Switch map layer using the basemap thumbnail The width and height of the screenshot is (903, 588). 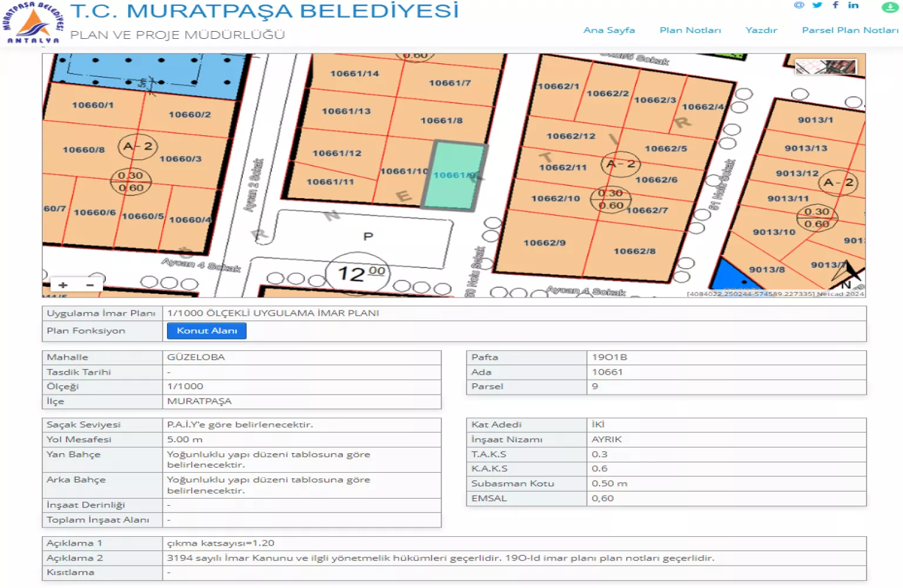[x=825, y=67]
